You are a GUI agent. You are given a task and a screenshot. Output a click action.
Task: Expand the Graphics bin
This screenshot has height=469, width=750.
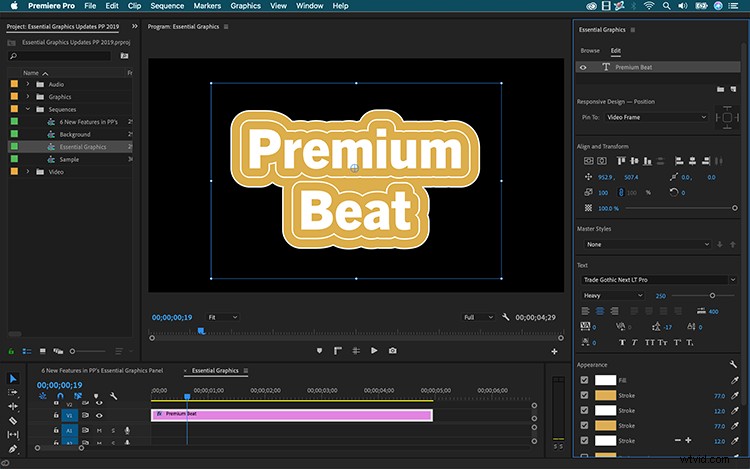click(x=28, y=97)
